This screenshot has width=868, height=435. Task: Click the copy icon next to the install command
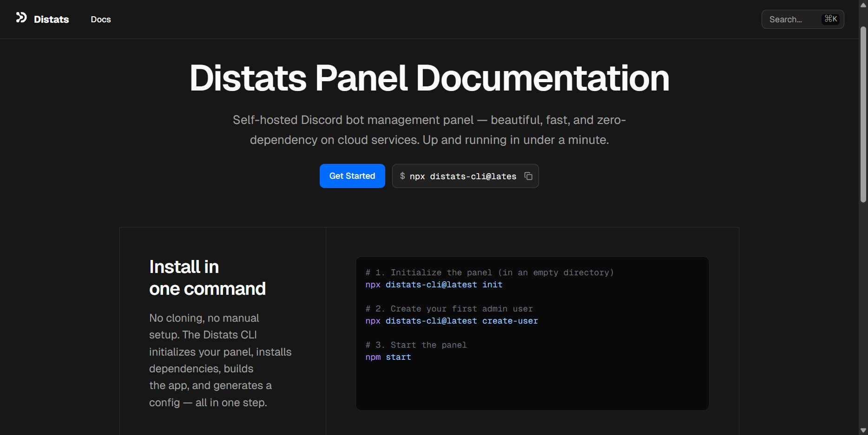click(x=528, y=176)
